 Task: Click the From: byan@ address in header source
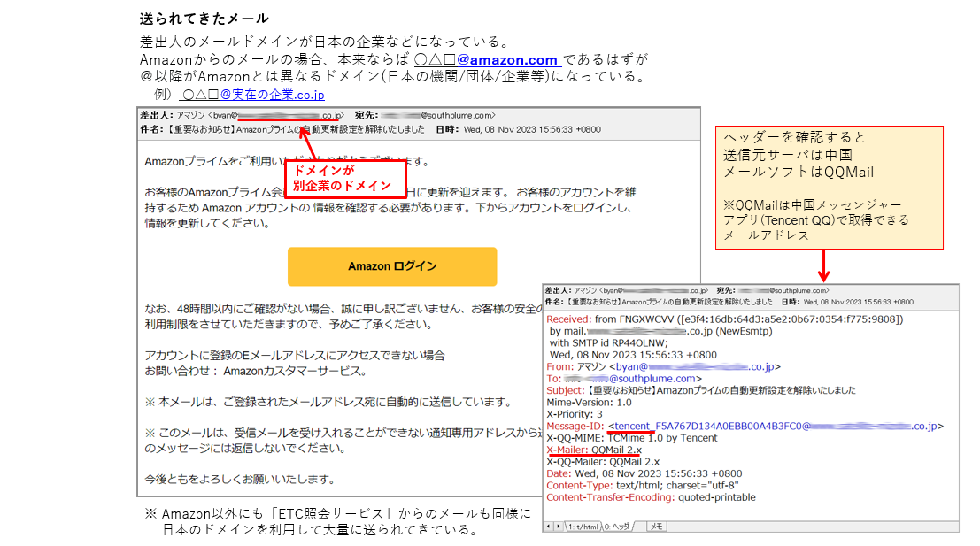pos(695,366)
